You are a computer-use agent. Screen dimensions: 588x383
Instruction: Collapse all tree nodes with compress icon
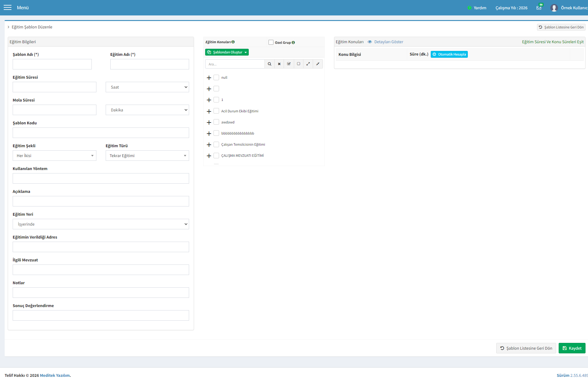point(318,64)
